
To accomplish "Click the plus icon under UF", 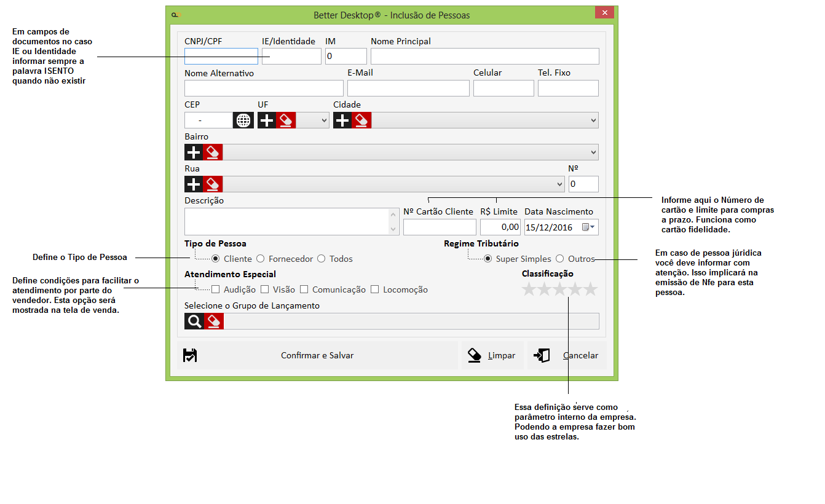I will pos(267,120).
